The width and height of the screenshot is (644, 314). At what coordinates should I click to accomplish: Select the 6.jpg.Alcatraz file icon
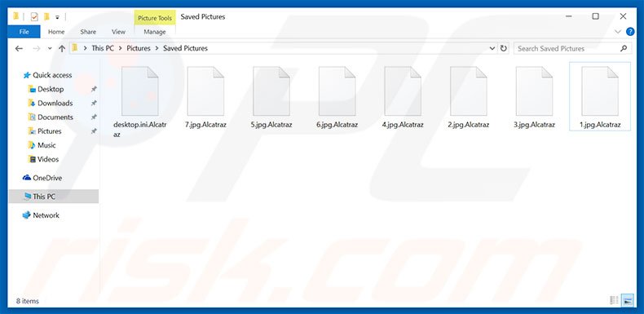337,91
